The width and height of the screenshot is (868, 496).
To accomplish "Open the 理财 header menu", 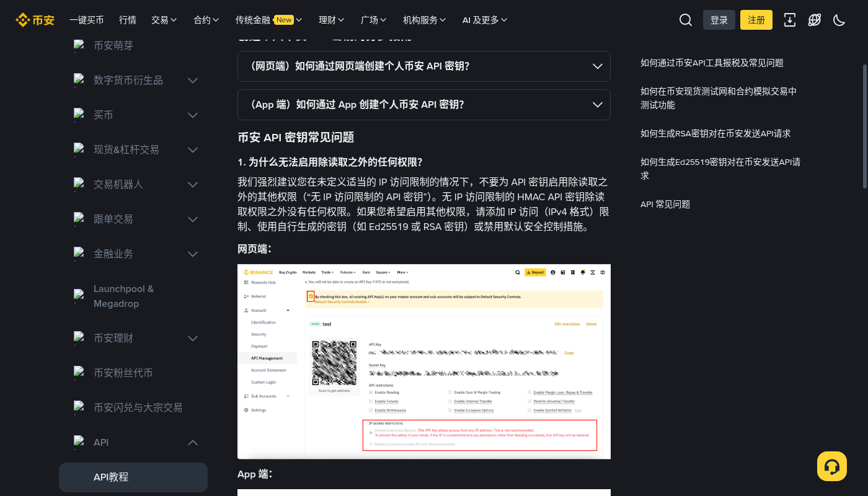I will pos(332,20).
